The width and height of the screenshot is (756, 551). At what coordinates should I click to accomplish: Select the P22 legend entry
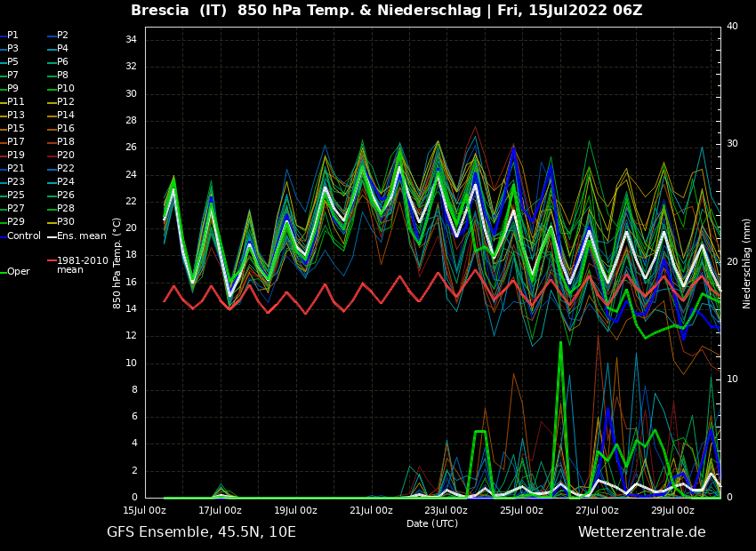(x=66, y=168)
